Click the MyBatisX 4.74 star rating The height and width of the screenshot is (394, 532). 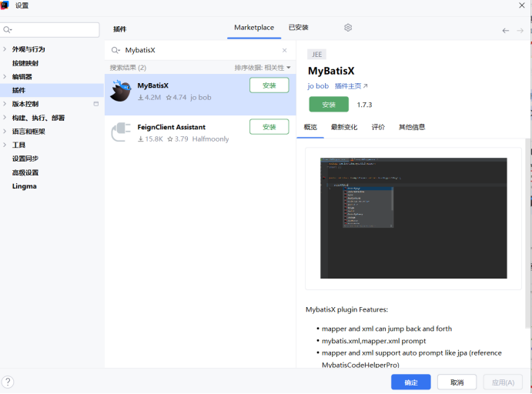[x=176, y=98]
